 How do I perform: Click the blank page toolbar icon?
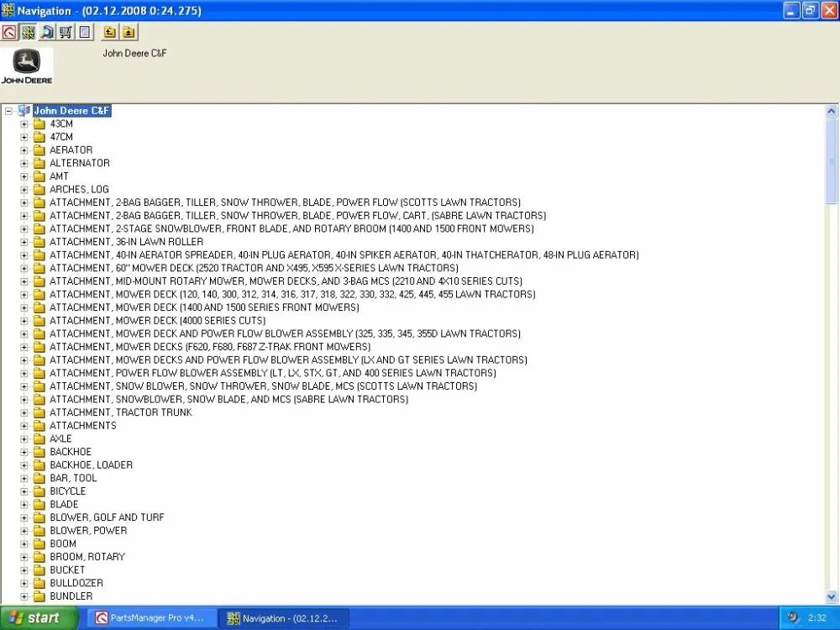[85, 32]
